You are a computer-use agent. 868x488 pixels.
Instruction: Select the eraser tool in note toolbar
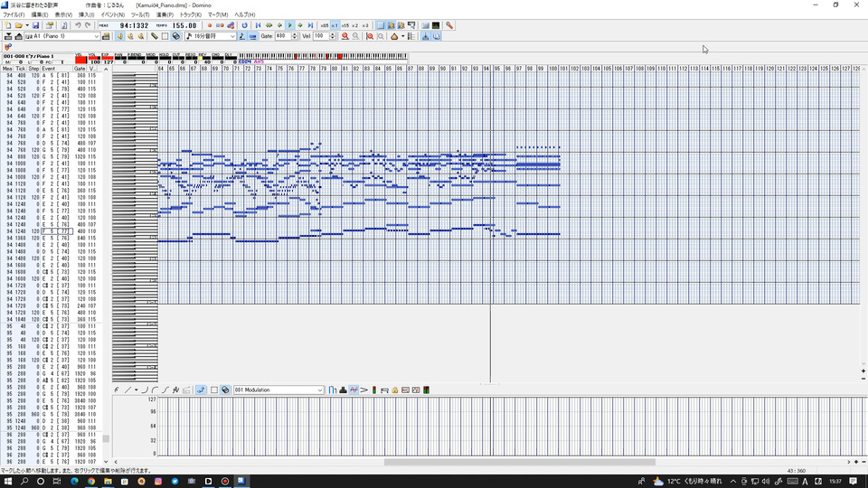pos(176,36)
